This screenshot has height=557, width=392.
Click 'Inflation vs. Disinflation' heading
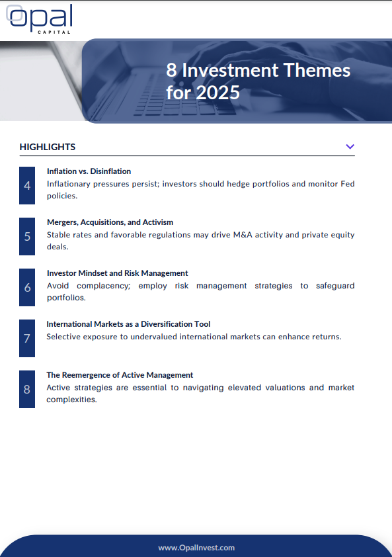click(89, 171)
